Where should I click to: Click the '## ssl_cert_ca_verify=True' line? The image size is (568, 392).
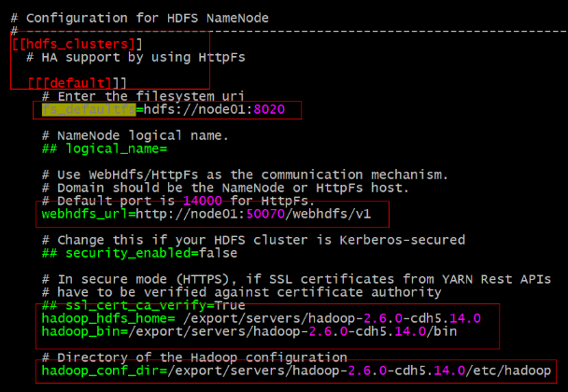coord(144,305)
